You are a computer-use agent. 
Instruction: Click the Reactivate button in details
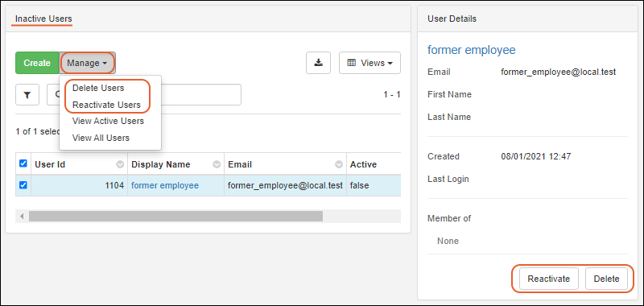(x=549, y=279)
